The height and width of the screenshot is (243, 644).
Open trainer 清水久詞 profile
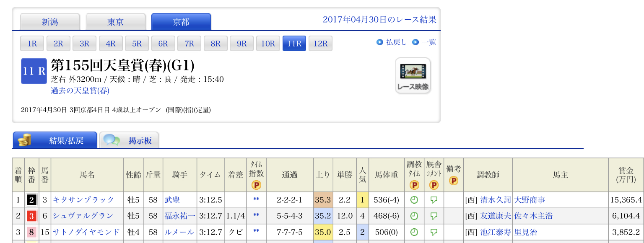[x=496, y=200]
